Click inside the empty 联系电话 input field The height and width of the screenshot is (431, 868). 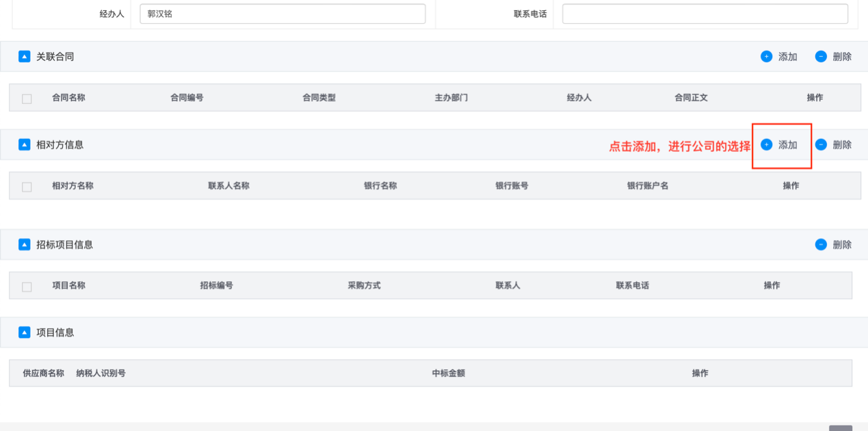coord(704,13)
